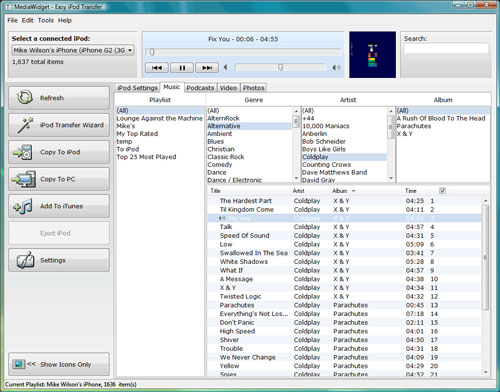Click the Refresh button icon
The width and height of the screenshot is (500, 392).
point(25,98)
